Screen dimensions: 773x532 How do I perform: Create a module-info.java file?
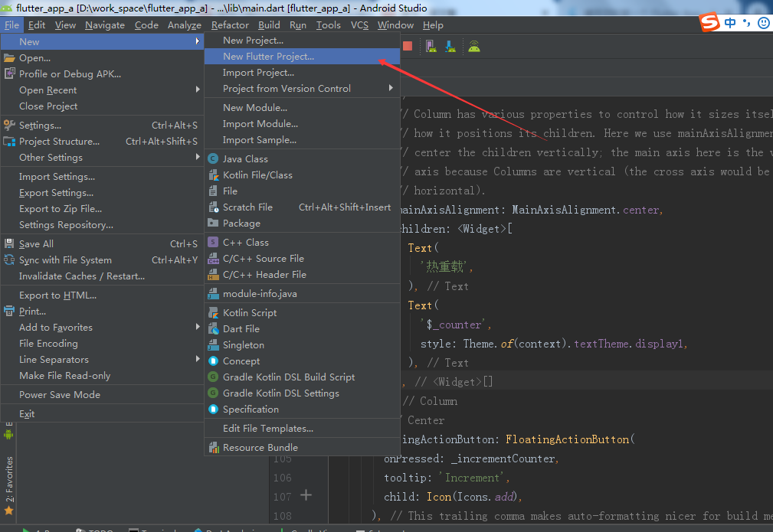(302, 294)
